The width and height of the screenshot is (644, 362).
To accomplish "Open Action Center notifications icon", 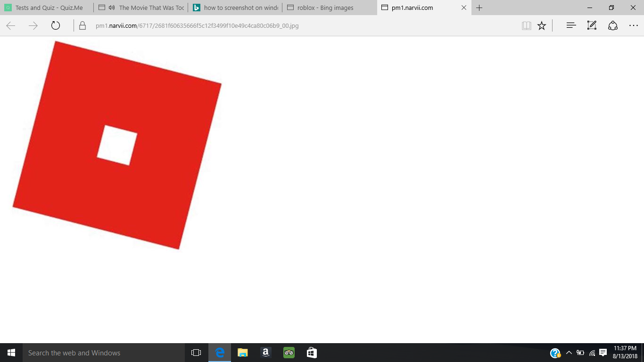I will (x=603, y=353).
